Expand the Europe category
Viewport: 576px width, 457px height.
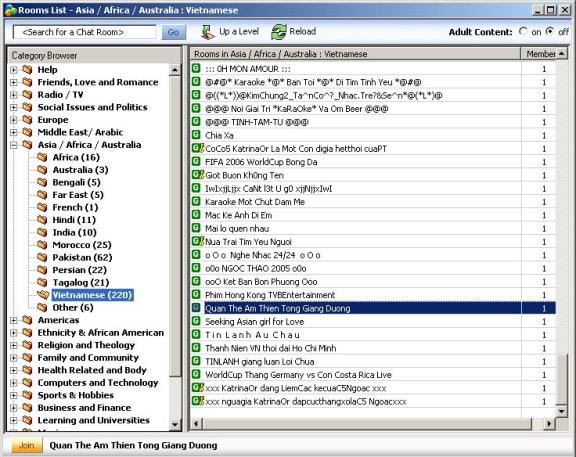point(14,120)
